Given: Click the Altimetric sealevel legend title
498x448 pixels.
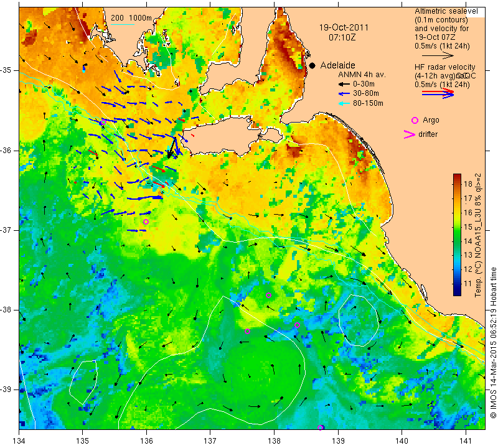Looking at the screenshot, I should click(x=446, y=11).
